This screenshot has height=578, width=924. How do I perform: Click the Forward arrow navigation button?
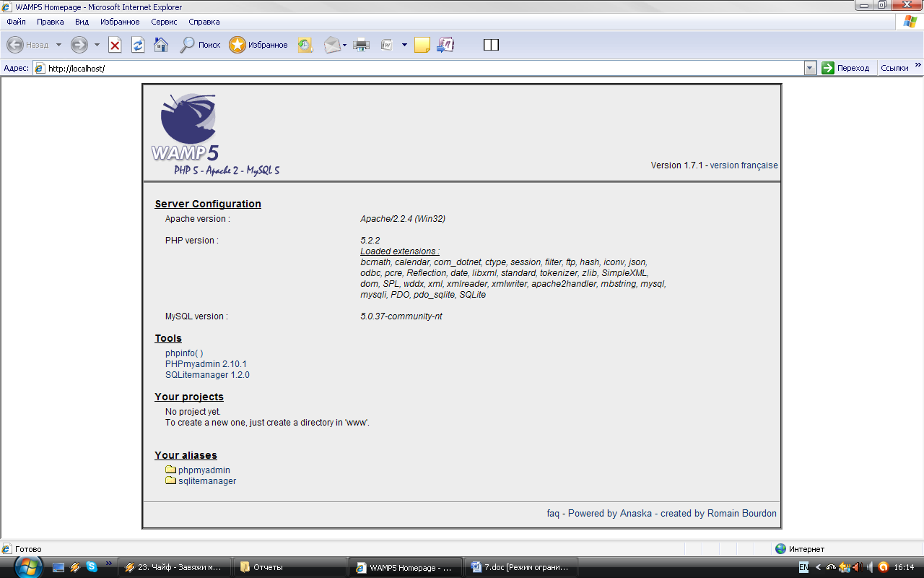pos(79,45)
